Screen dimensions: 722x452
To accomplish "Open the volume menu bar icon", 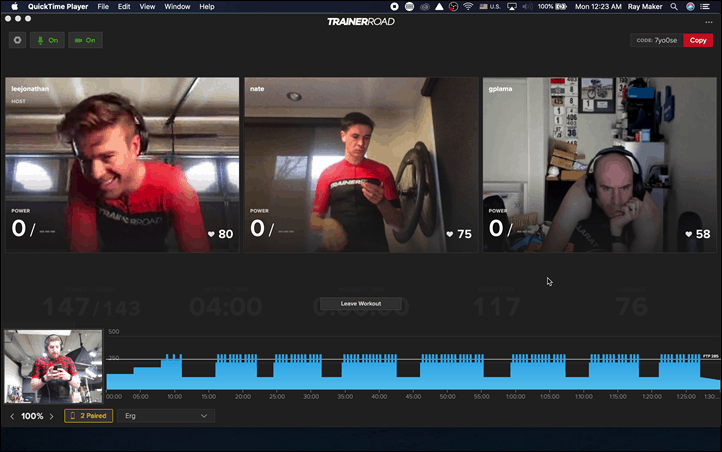I will tap(528, 6).
